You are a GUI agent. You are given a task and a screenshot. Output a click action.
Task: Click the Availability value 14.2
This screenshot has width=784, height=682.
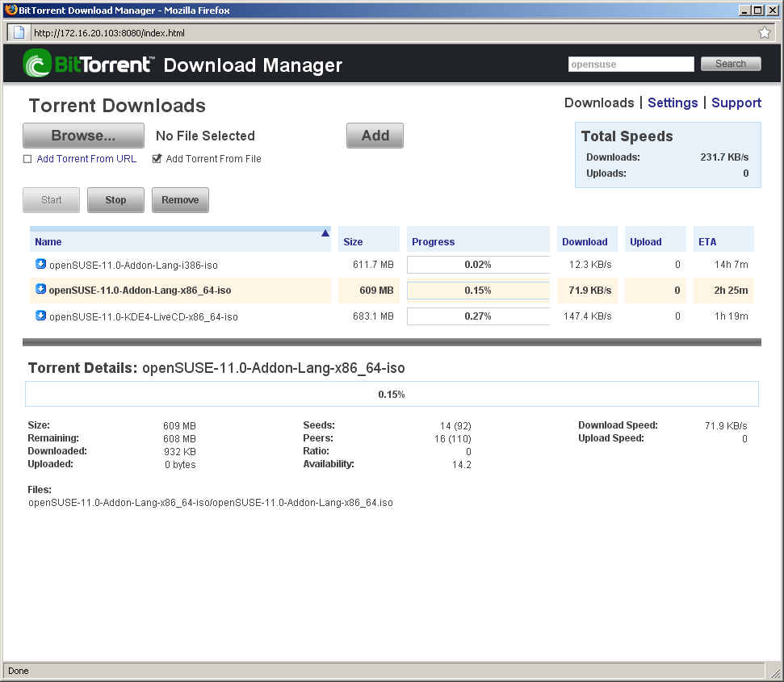coord(462,465)
